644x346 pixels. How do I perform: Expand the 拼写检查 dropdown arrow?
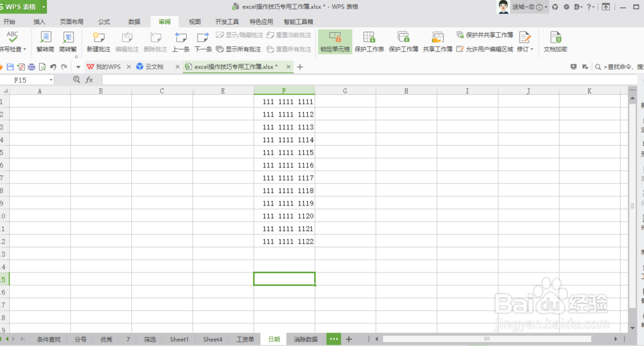coord(24,50)
